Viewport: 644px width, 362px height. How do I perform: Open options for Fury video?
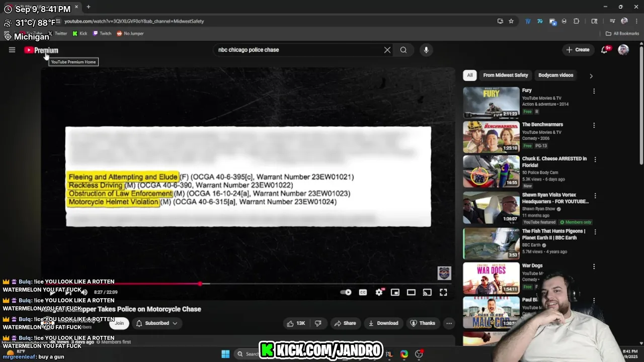click(x=594, y=92)
